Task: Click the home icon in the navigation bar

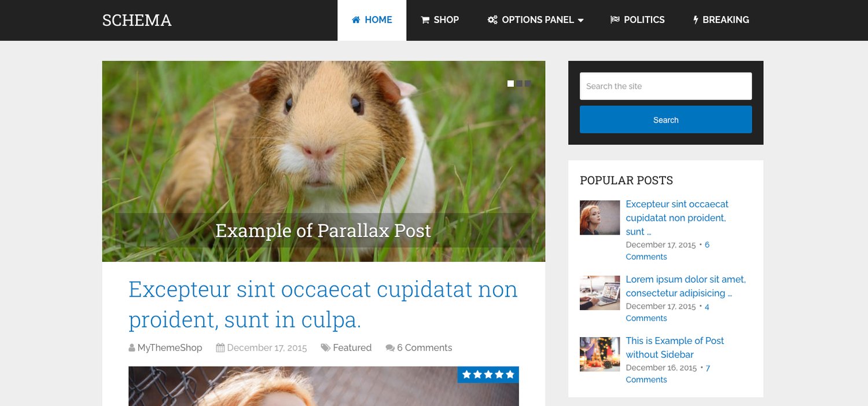Action: pyautogui.click(x=356, y=20)
